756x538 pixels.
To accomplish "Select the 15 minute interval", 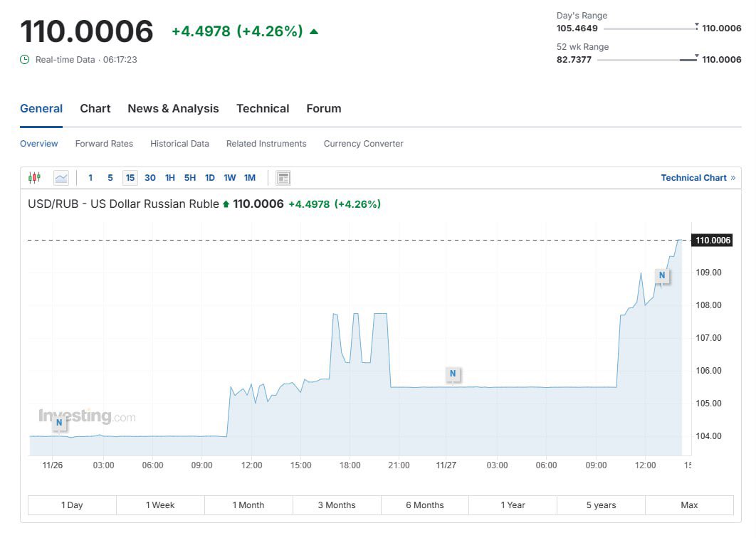I will [130, 178].
